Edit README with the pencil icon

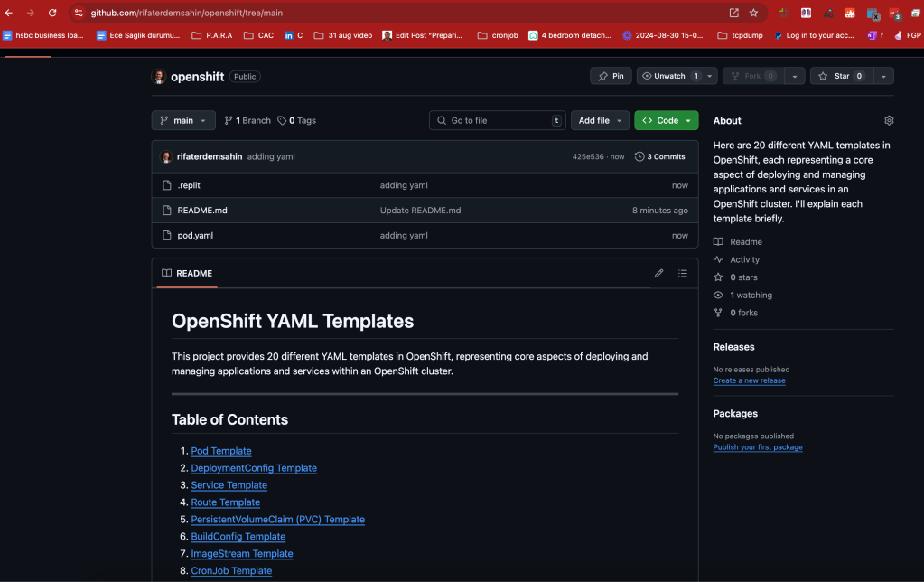[x=658, y=273]
